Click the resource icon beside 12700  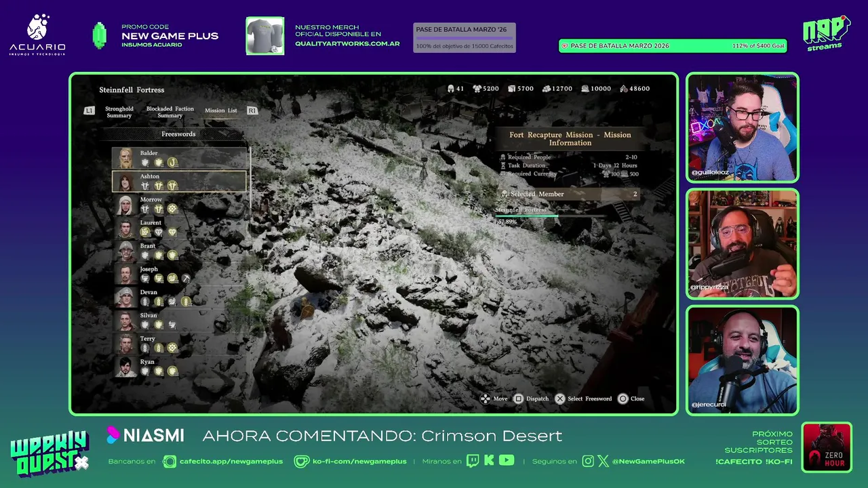coord(547,89)
